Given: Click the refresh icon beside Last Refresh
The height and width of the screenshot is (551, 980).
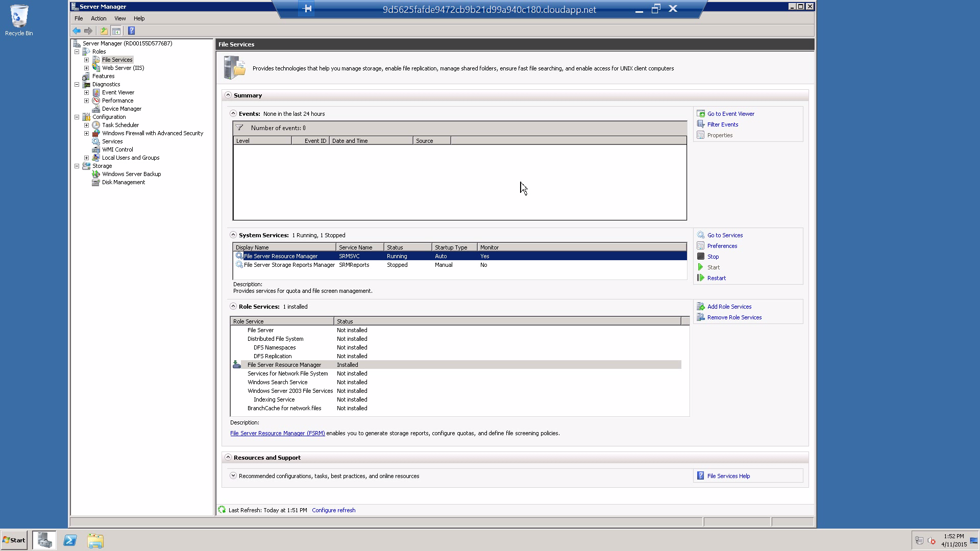Looking at the screenshot, I should pos(222,510).
